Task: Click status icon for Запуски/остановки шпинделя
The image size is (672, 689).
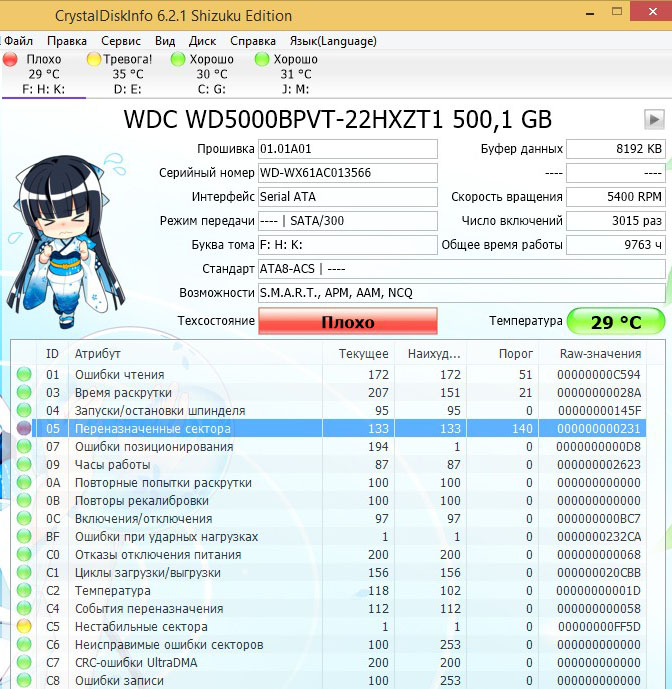Action: tap(24, 410)
